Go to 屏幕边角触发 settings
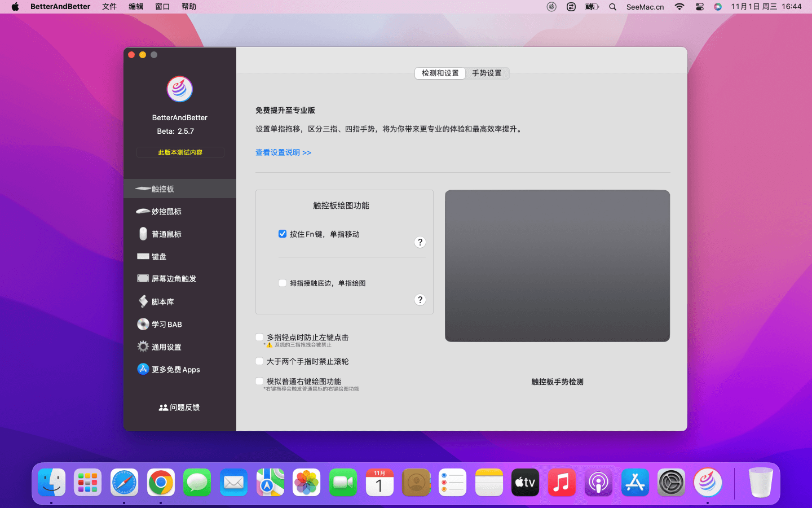This screenshot has height=508, width=812. pyautogui.click(x=174, y=279)
